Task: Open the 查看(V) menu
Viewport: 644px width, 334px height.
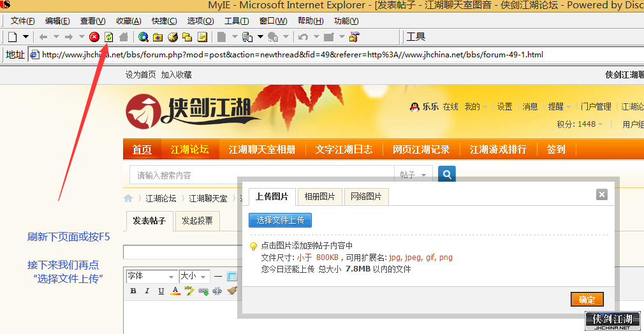Action: pyautogui.click(x=93, y=21)
